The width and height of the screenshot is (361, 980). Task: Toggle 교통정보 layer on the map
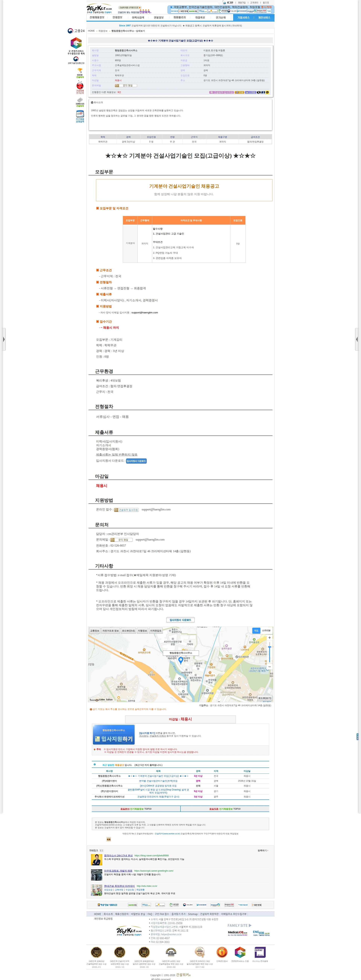(x=95, y=631)
